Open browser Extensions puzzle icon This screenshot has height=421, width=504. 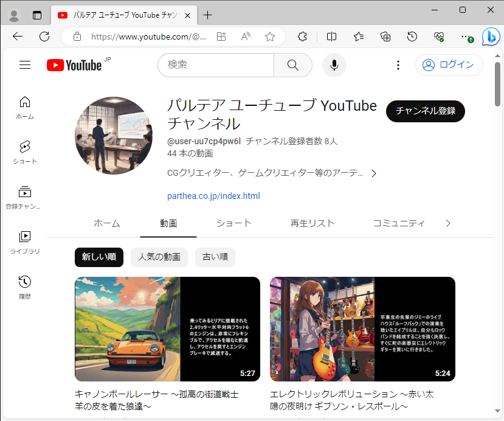[x=302, y=37]
